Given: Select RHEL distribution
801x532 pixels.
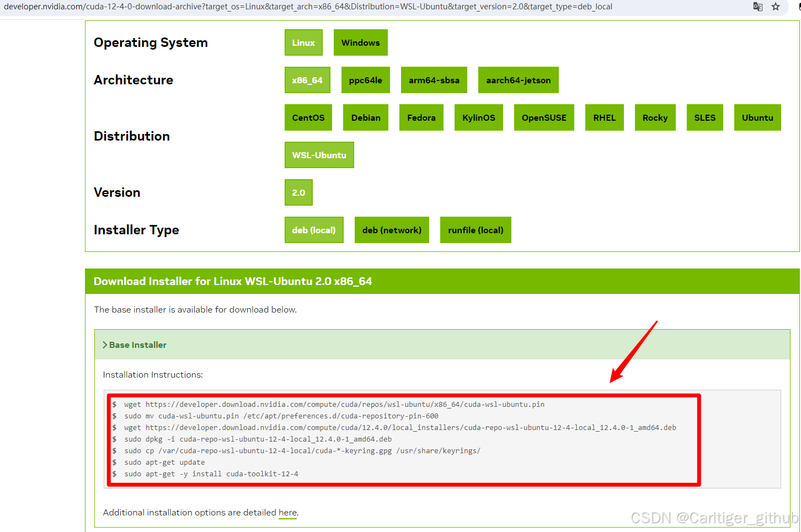Looking at the screenshot, I should [605, 117].
